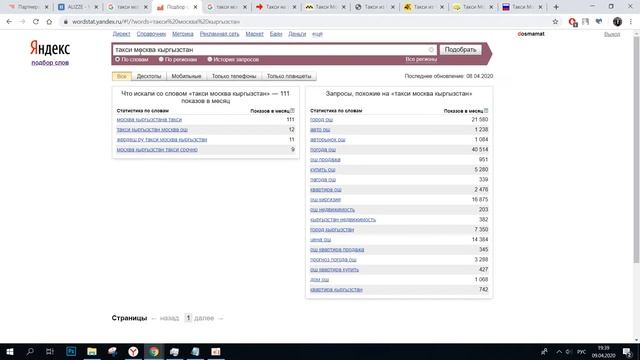Screen dimensions: 640x360
Task: Open the Windows Start menu
Action: 10,351
